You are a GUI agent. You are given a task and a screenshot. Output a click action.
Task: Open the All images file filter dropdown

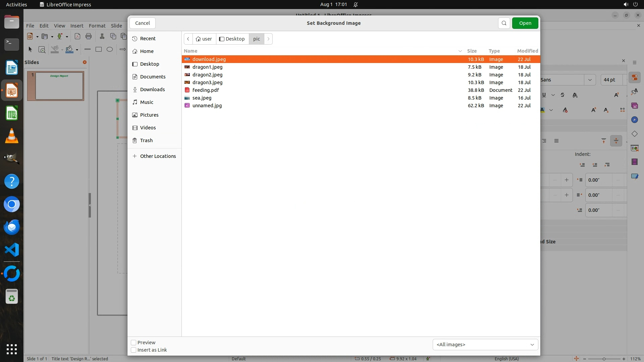(485, 345)
